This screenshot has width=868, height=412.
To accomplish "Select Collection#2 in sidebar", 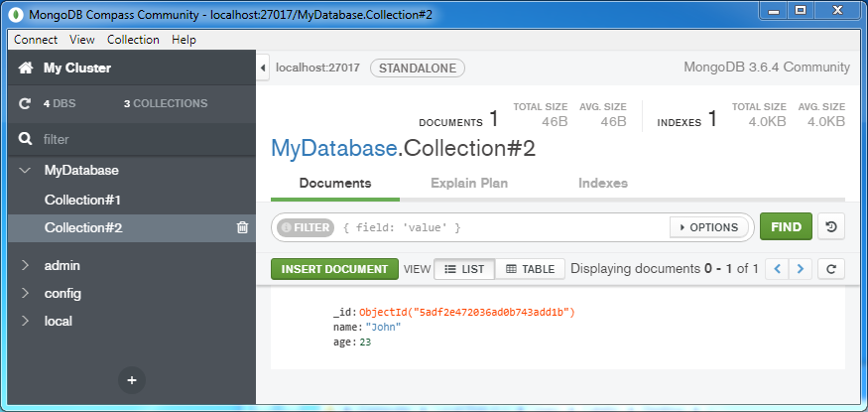I will [x=83, y=227].
